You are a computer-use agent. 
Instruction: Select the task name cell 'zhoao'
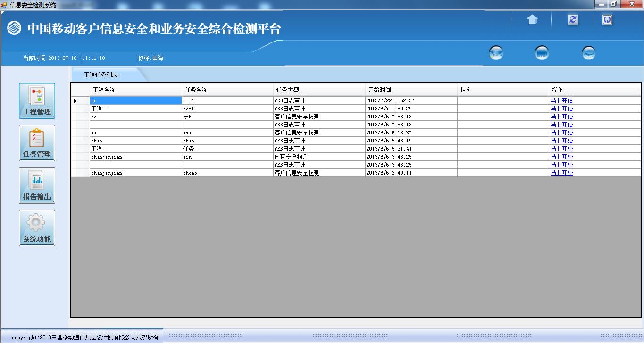[x=227, y=173]
